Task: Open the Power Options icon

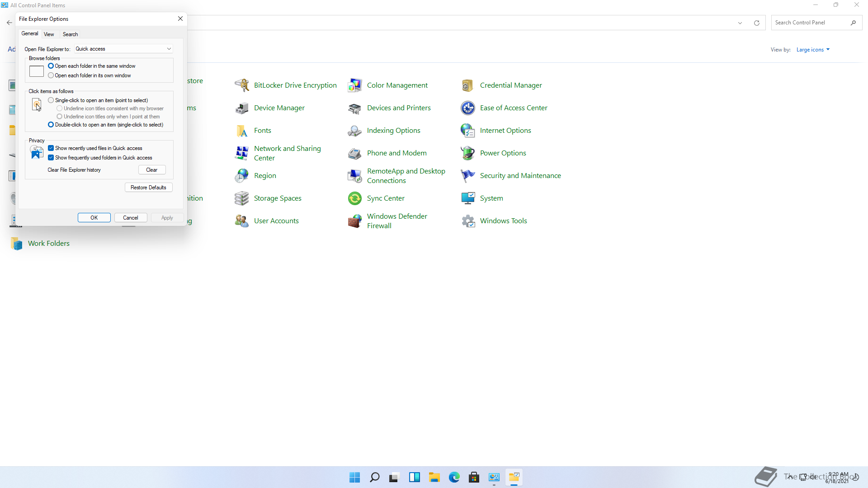Action: point(468,153)
